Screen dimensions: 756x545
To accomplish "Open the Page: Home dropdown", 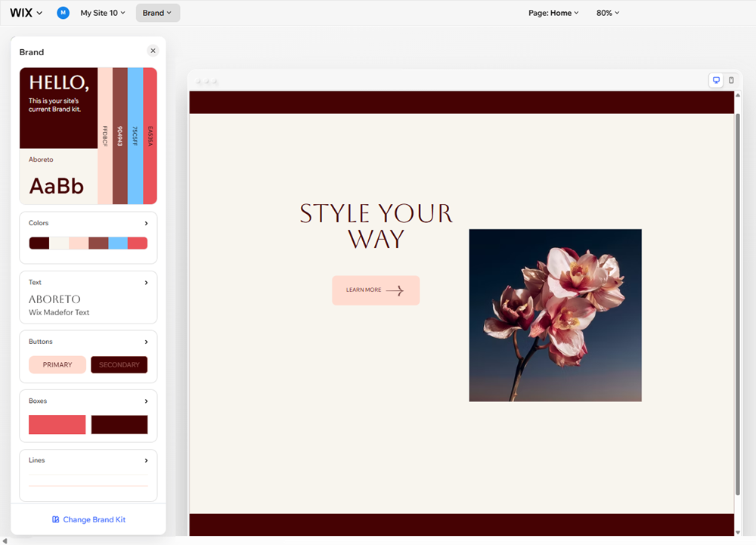I will [553, 12].
